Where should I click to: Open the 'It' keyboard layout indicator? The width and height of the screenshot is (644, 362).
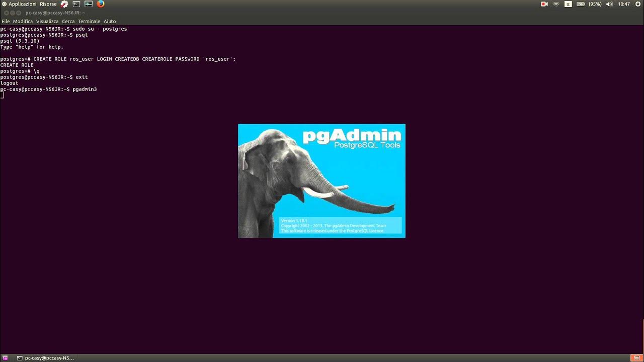pyautogui.click(x=568, y=4)
